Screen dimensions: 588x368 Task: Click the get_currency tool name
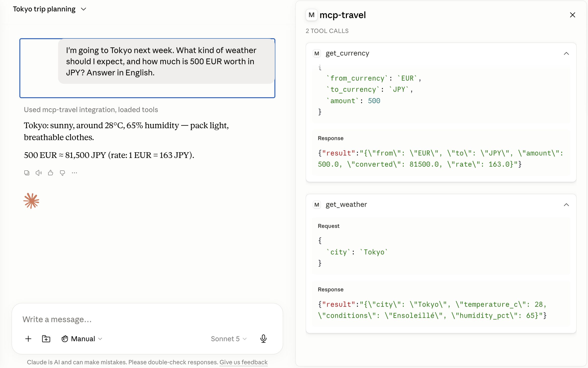[347, 53]
